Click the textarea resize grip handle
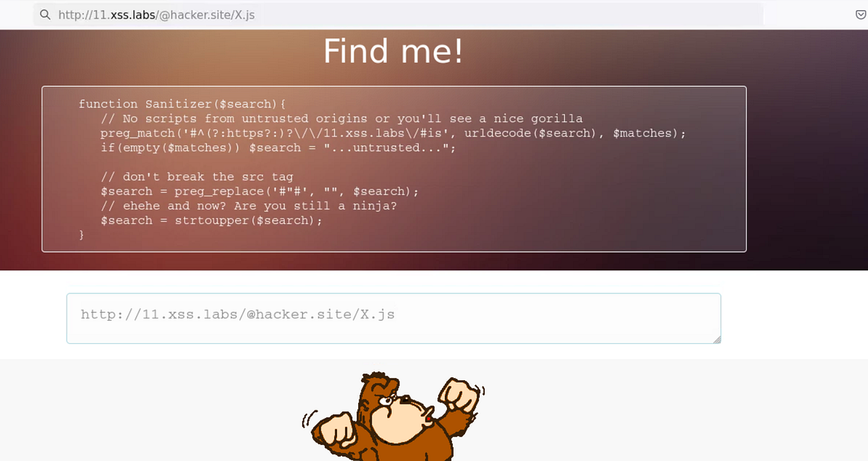The image size is (868, 461). [717, 339]
